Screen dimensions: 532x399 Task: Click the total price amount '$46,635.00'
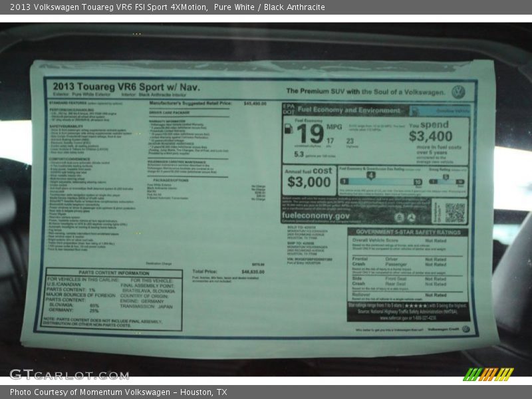click(x=253, y=272)
